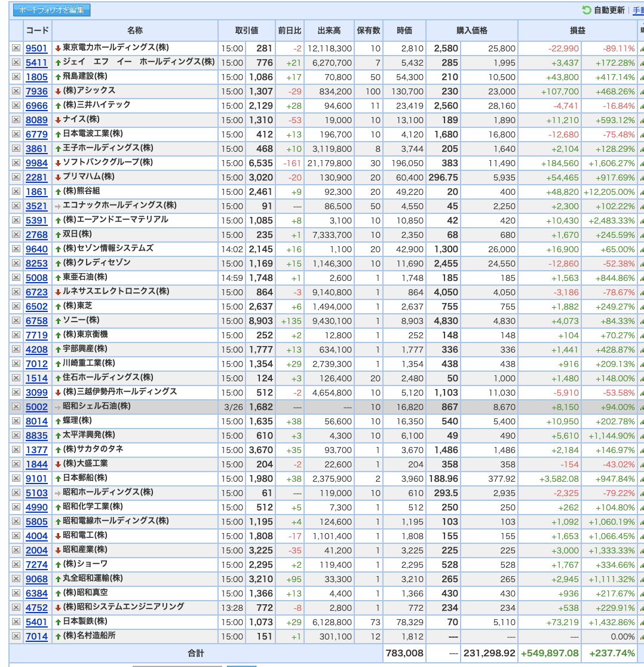Delete the アシックス row using its X icon
This screenshot has width=644, height=667.
point(16,91)
